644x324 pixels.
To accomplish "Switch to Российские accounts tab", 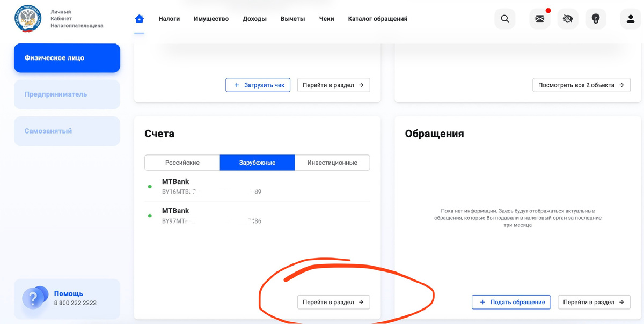I will [x=182, y=163].
